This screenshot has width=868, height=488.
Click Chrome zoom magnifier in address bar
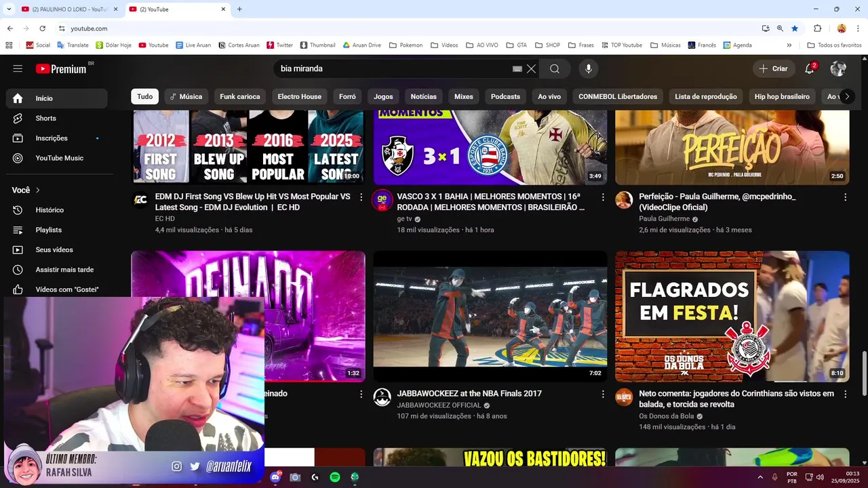[x=780, y=28]
